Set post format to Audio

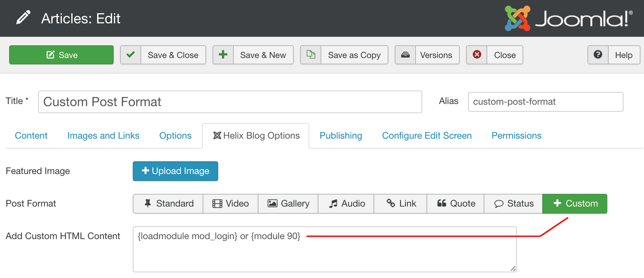[346, 204]
